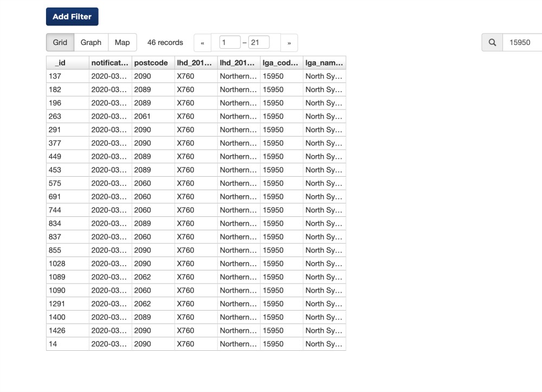Select _id cell 449
Viewport: 542px width, 392px height.
(67, 157)
